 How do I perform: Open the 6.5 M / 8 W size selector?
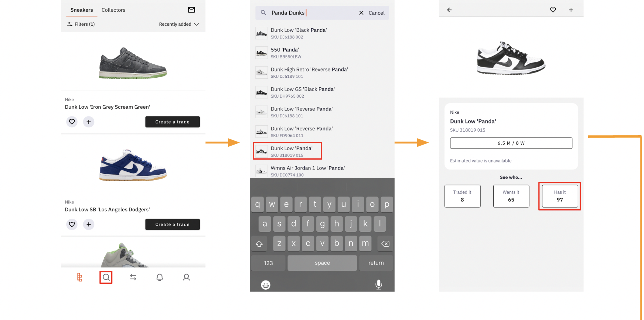click(x=511, y=143)
